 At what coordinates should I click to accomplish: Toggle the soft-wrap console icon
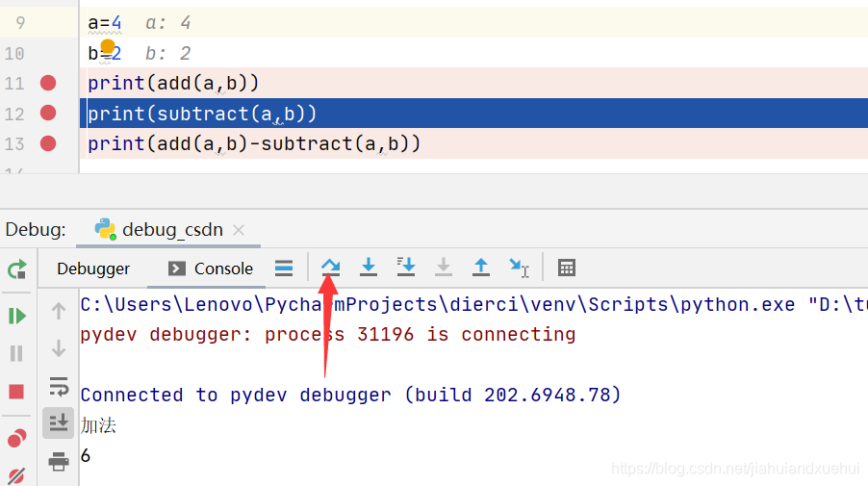click(x=58, y=386)
